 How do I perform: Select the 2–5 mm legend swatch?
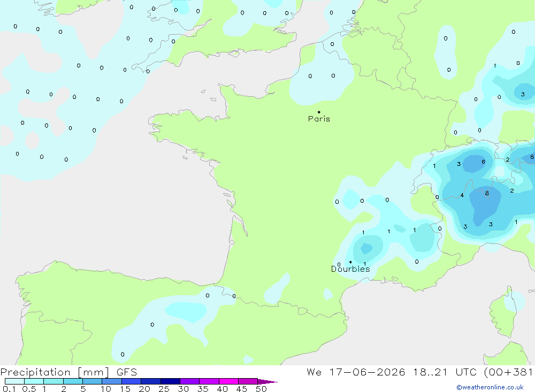click(73, 381)
